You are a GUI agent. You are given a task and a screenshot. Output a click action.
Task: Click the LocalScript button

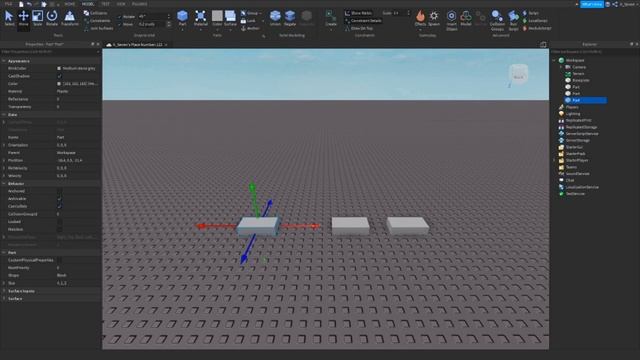pos(536,21)
